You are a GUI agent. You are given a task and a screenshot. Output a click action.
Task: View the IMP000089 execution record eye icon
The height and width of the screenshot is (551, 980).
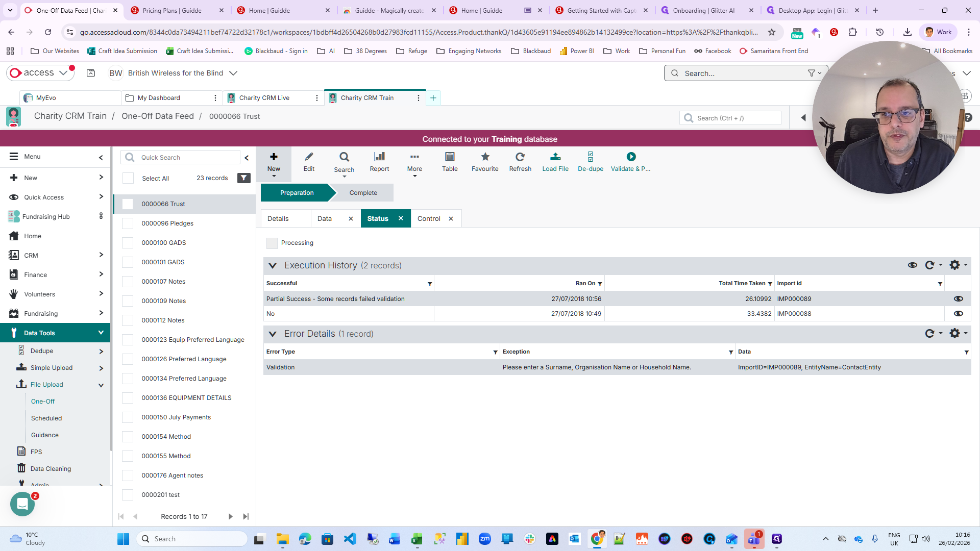click(x=958, y=299)
